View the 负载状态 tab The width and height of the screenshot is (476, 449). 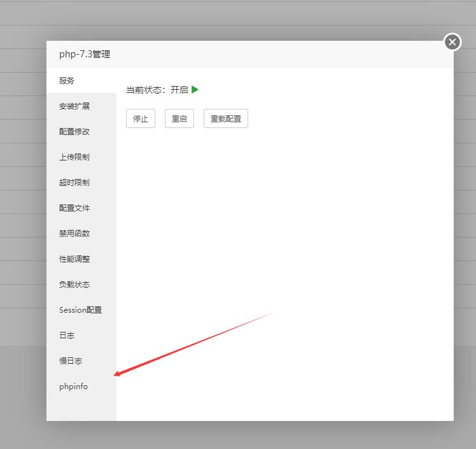coord(81,285)
